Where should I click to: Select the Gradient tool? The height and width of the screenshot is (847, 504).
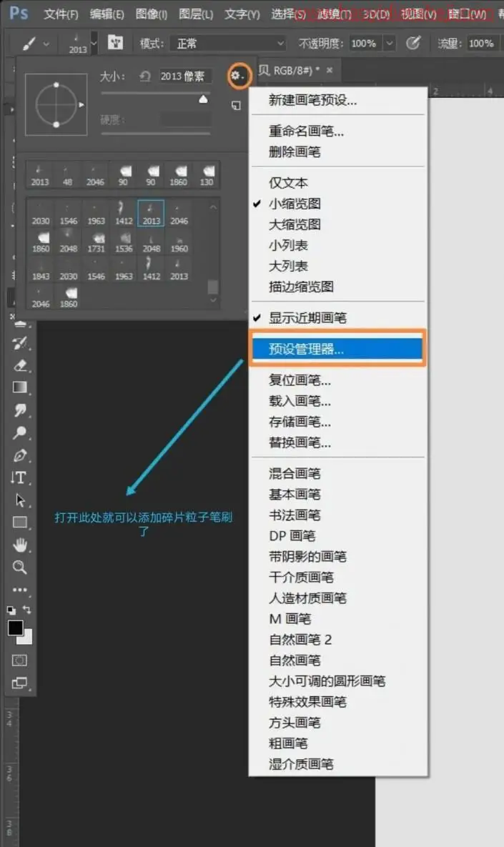tap(20, 387)
